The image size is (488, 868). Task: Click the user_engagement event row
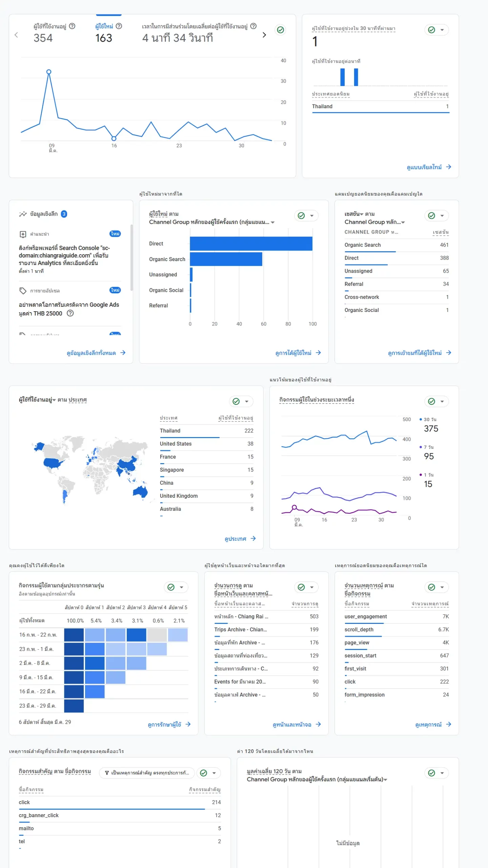(x=396, y=616)
